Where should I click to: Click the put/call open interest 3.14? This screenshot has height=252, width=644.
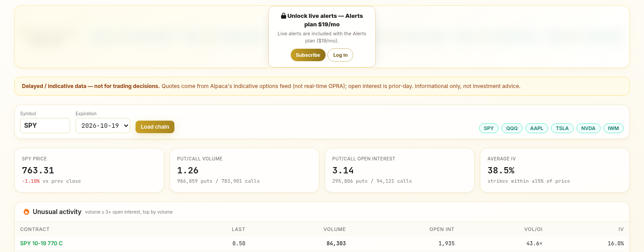[x=343, y=170]
